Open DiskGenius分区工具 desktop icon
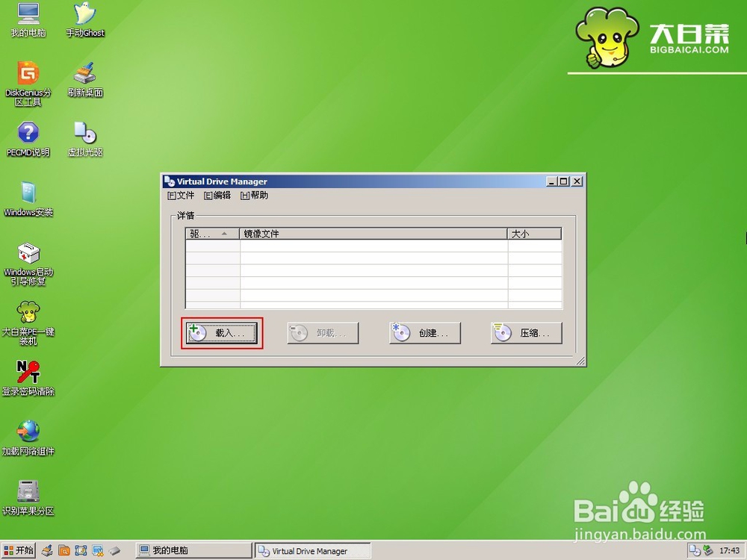The height and width of the screenshot is (560, 747). pyautogui.click(x=28, y=84)
